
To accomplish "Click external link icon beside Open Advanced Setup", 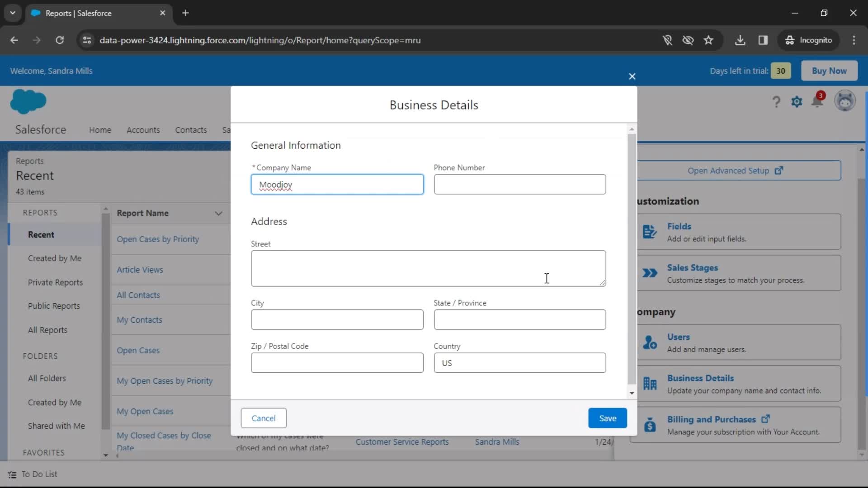I will point(779,171).
